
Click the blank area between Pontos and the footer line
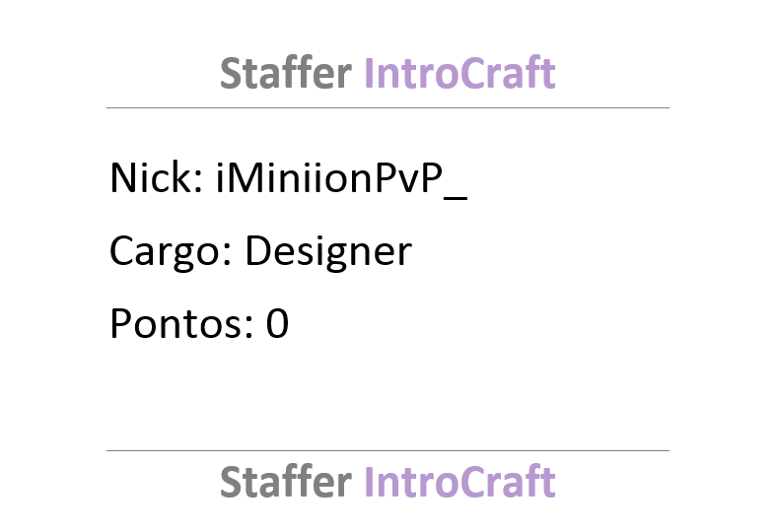pyautogui.click(x=387, y=395)
